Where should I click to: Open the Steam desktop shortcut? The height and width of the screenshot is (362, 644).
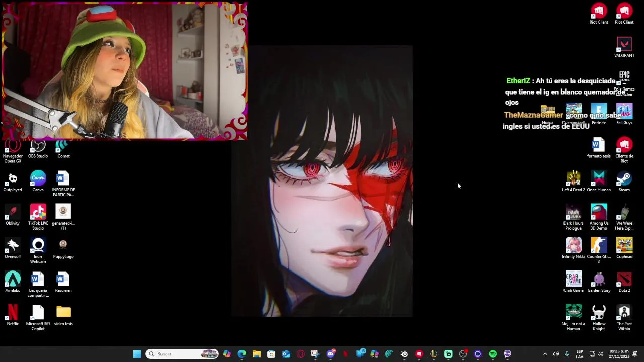click(x=624, y=182)
